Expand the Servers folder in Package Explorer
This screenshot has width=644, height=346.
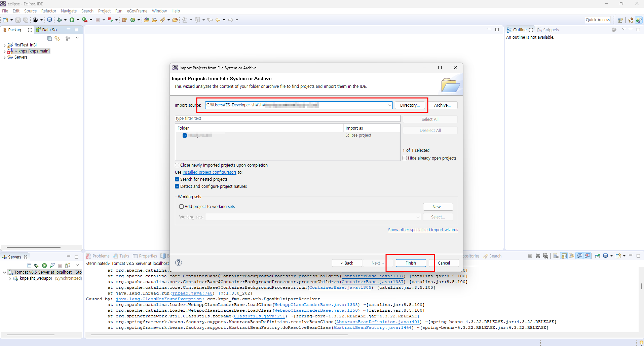tap(4, 57)
